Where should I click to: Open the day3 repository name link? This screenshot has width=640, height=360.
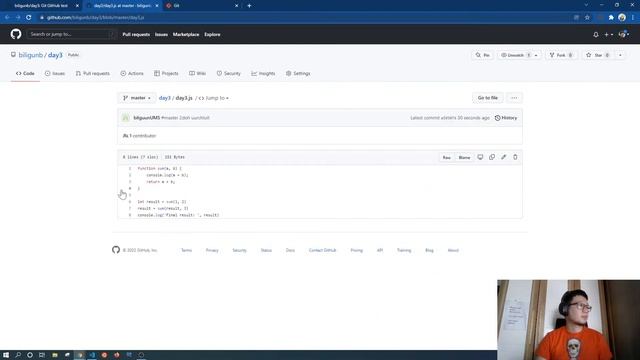(x=55, y=55)
